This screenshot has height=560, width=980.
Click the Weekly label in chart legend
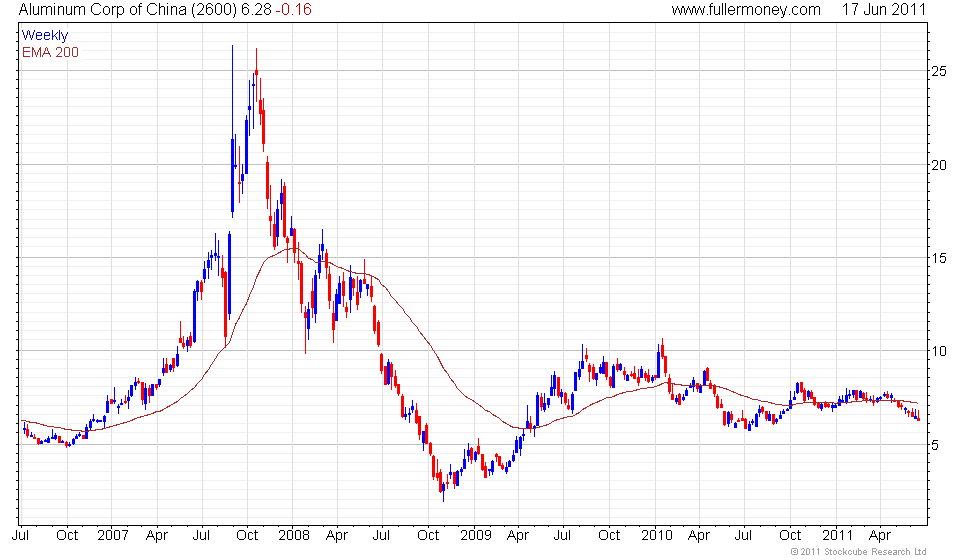tap(45, 36)
